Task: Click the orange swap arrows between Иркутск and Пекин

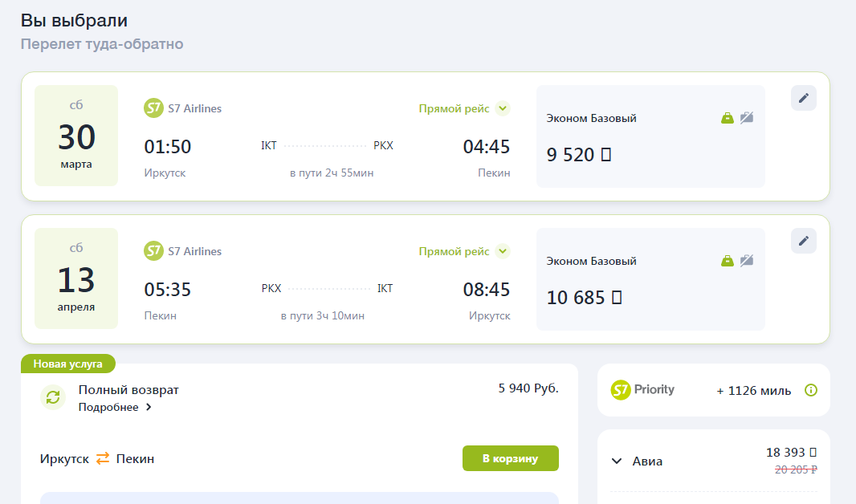Action: (103, 459)
